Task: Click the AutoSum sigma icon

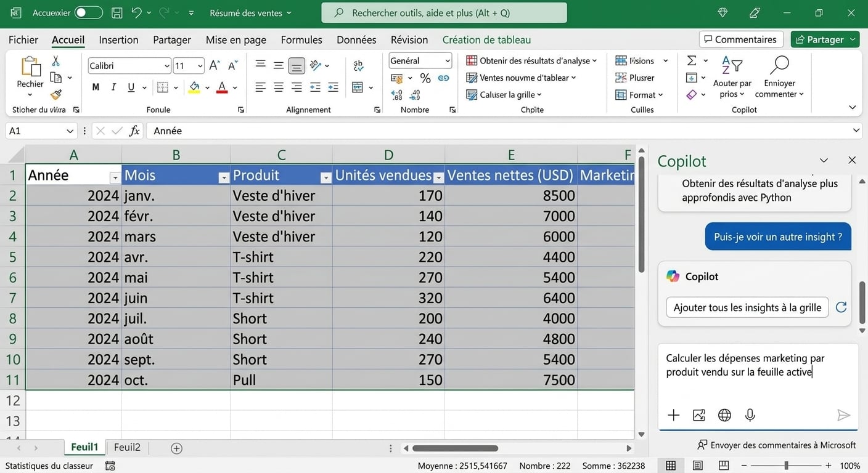Action: pos(692,60)
